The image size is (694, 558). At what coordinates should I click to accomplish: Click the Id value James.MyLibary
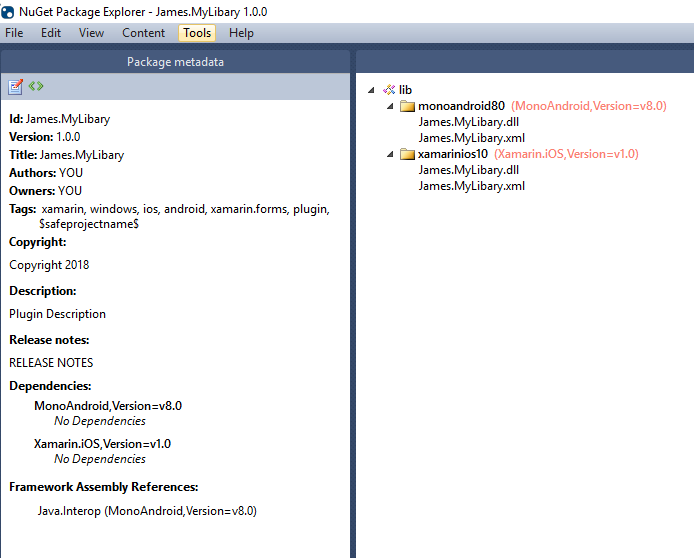(68, 119)
